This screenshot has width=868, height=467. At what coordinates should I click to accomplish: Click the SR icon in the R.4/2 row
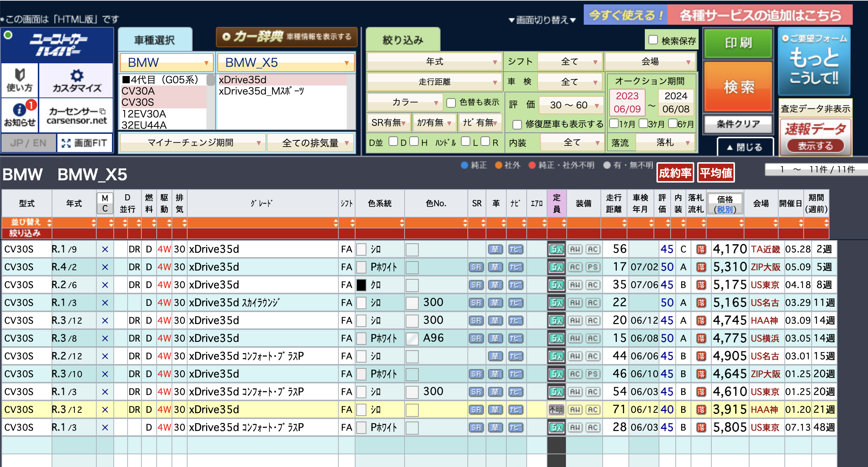(476, 267)
